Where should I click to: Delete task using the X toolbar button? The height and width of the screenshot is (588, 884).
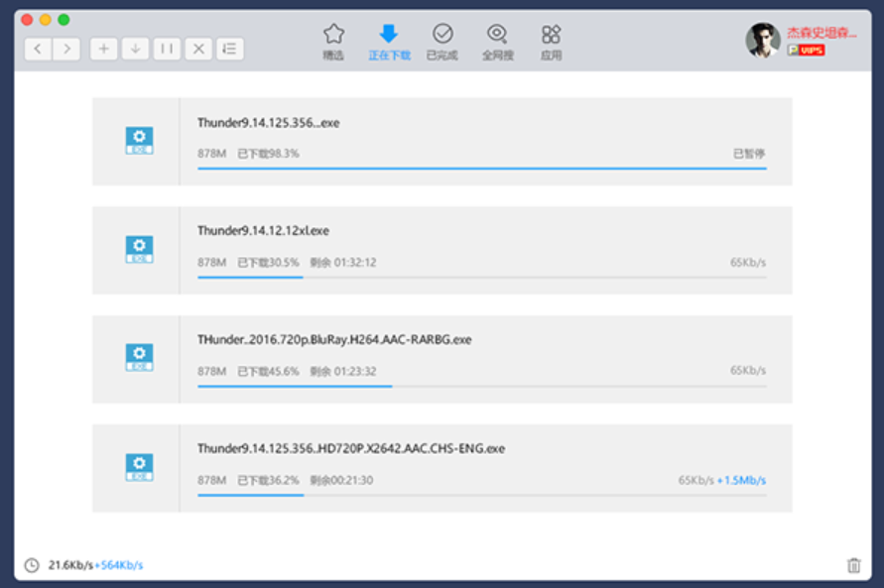198,49
